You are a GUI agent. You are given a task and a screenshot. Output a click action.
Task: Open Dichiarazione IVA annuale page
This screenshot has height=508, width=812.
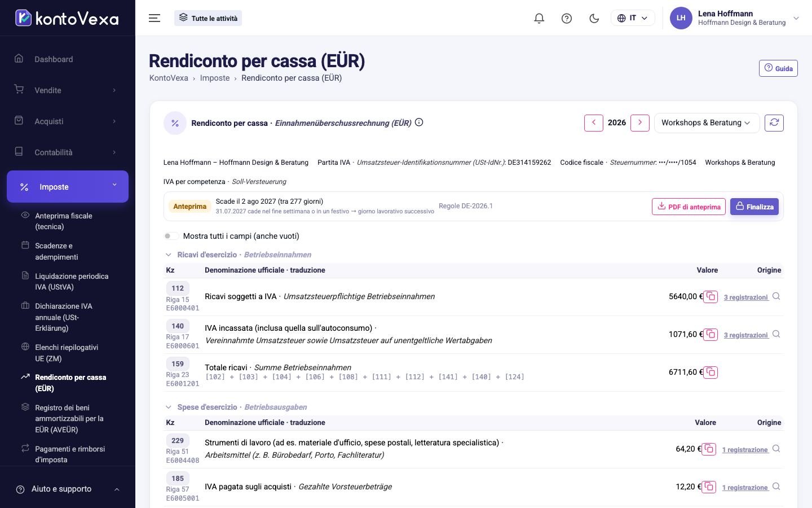[x=68, y=317]
